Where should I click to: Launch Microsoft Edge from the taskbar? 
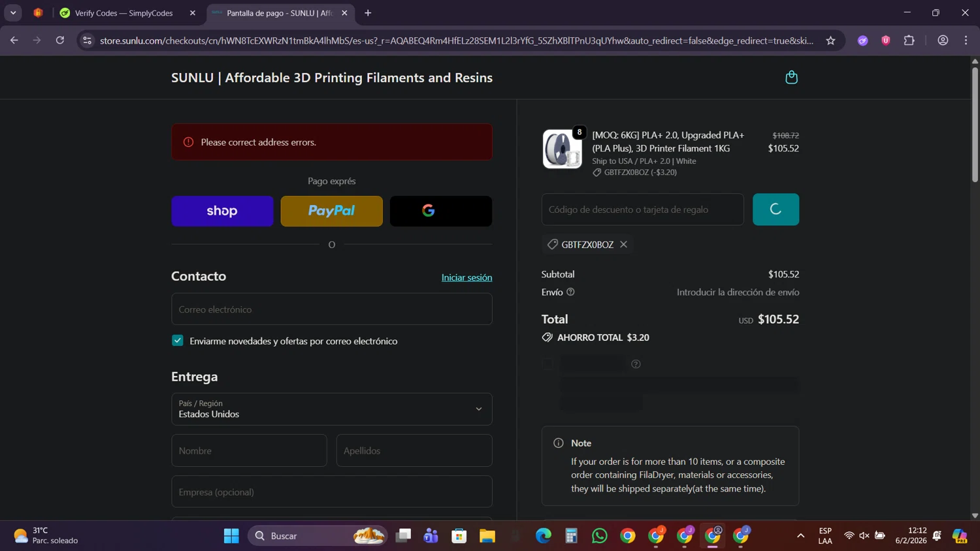point(544,536)
